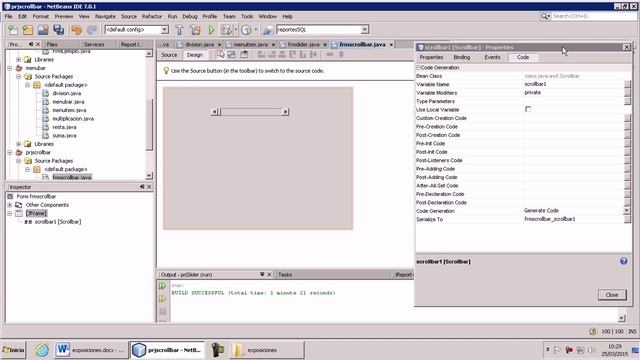
Task: Click the New File toolbar icon
Action: [13, 30]
